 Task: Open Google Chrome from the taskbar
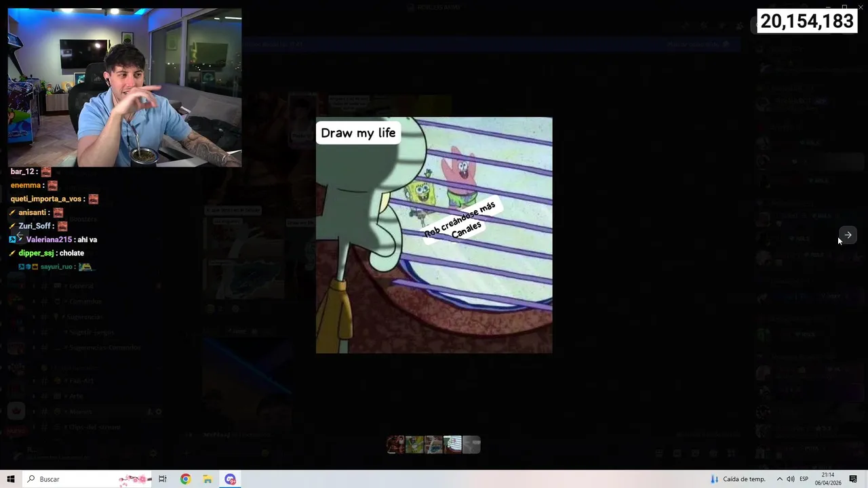click(185, 479)
